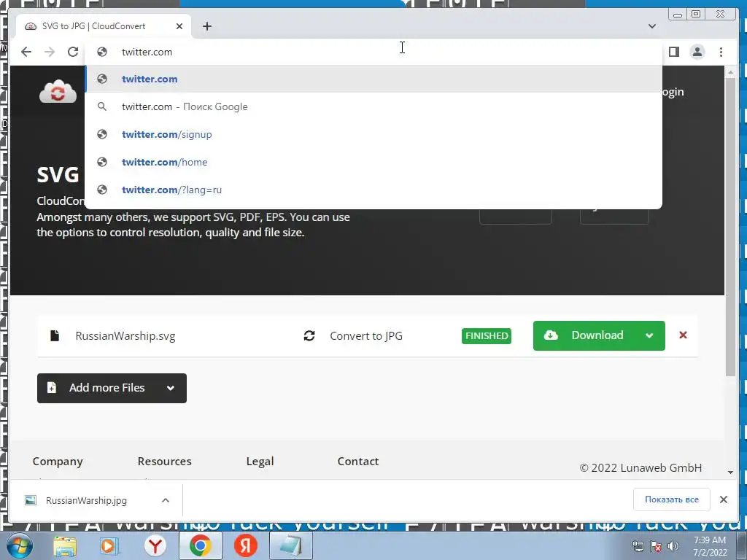This screenshot has height=560, width=747.
Task: Launch Yandex Browser from the taskbar
Action: (155, 545)
